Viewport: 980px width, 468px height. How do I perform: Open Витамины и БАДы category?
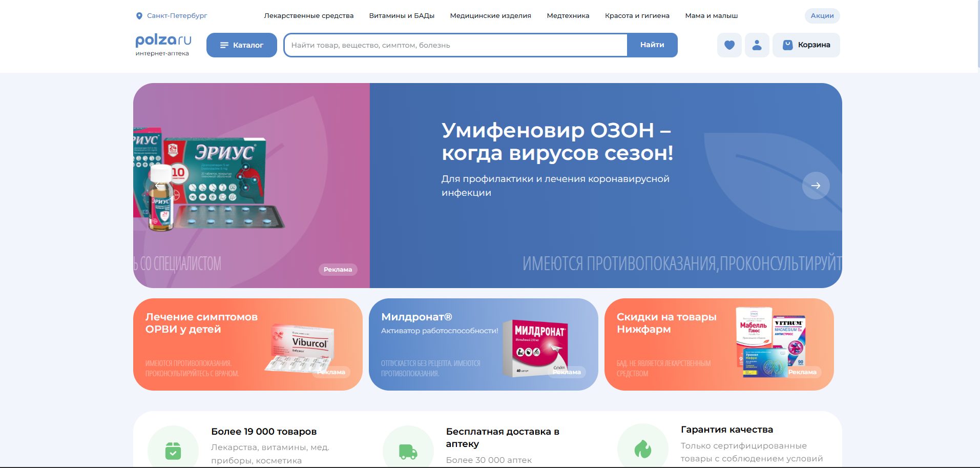pos(402,16)
